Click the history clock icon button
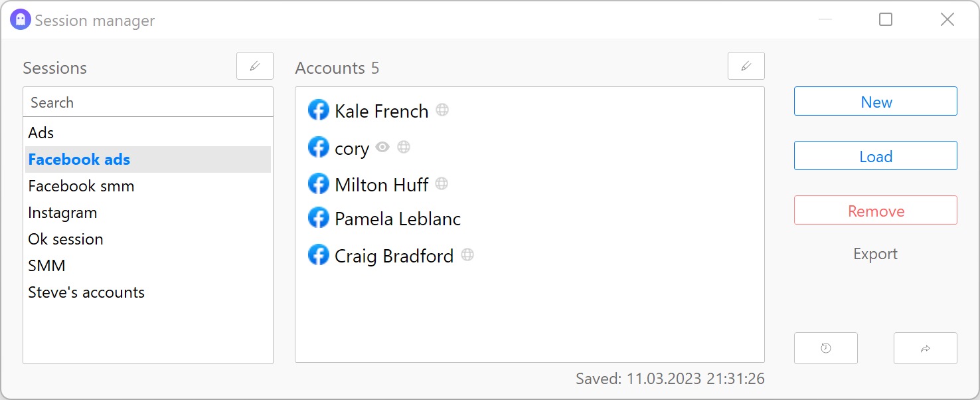The width and height of the screenshot is (980, 400). click(x=826, y=348)
